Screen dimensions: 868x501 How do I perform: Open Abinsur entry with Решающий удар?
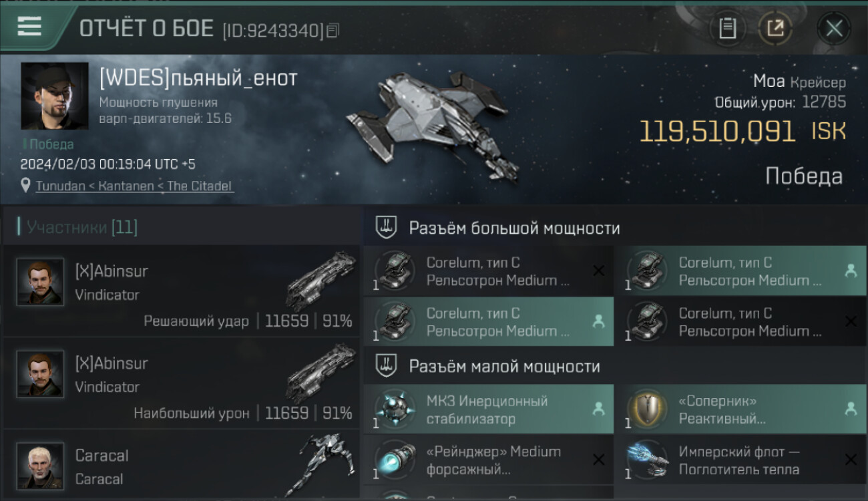coord(181,291)
